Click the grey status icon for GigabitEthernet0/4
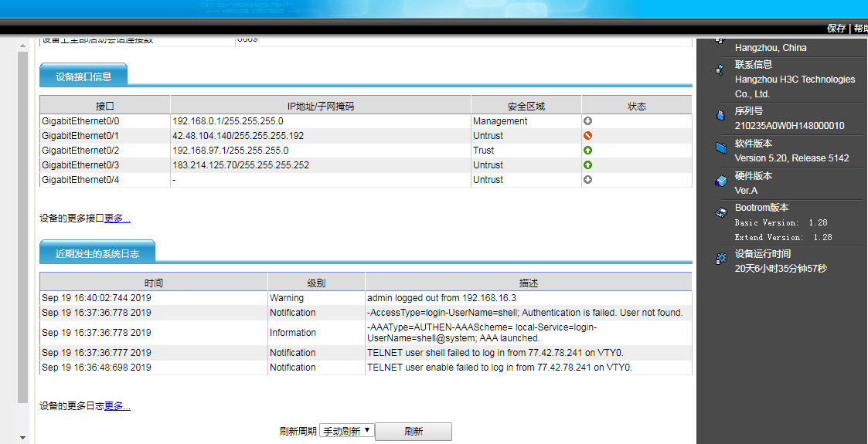This screenshot has width=868, height=444. click(x=588, y=180)
